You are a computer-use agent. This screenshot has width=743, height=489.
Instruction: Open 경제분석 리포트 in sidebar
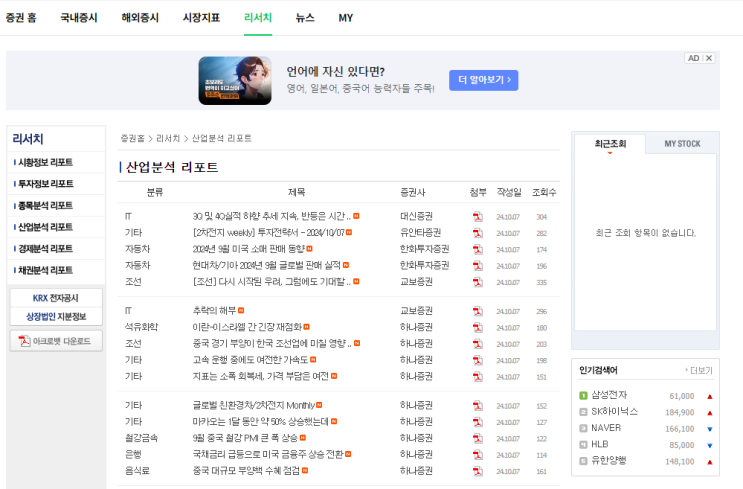[x=45, y=249]
